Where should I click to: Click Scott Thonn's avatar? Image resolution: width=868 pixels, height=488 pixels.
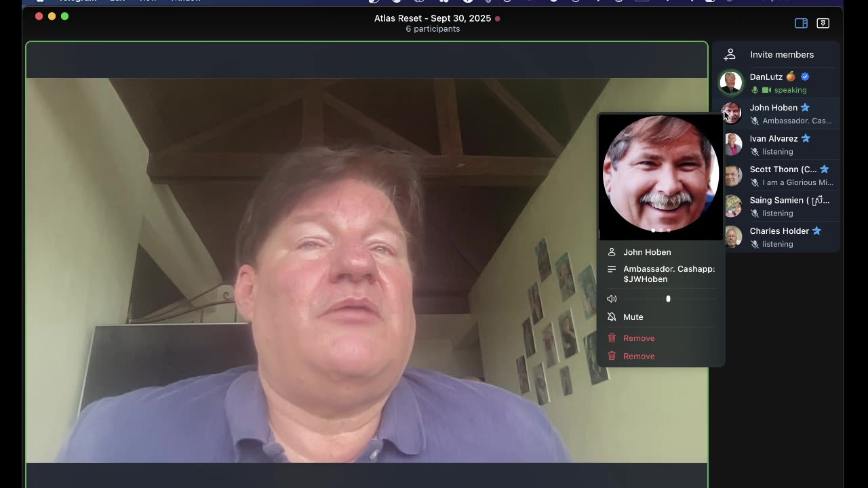point(732,176)
